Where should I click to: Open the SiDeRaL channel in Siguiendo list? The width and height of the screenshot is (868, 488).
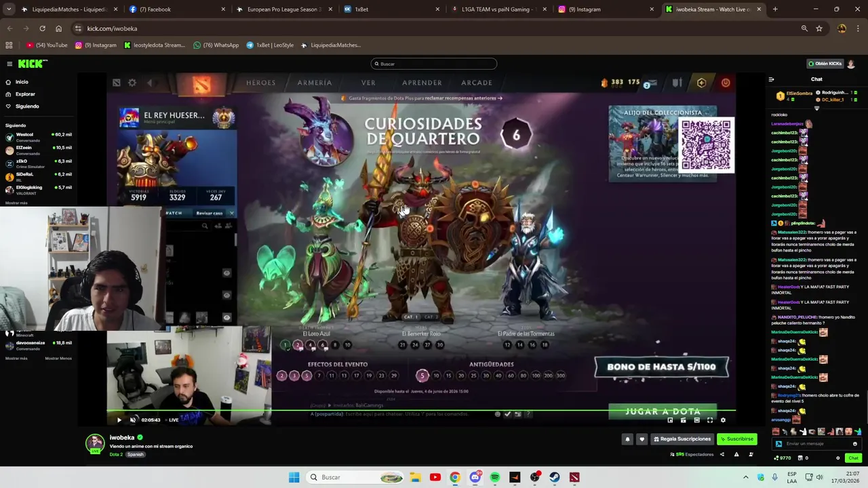pos(38,176)
